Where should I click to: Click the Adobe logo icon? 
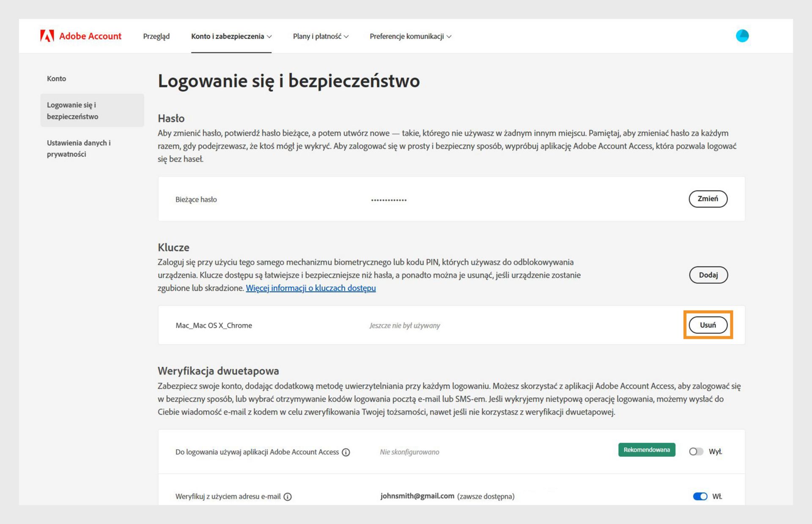(47, 36)
